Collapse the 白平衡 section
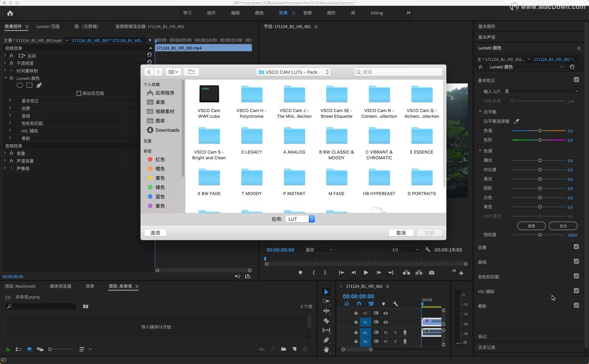Viewport: 589px width, 364px height. click(480, 112)
